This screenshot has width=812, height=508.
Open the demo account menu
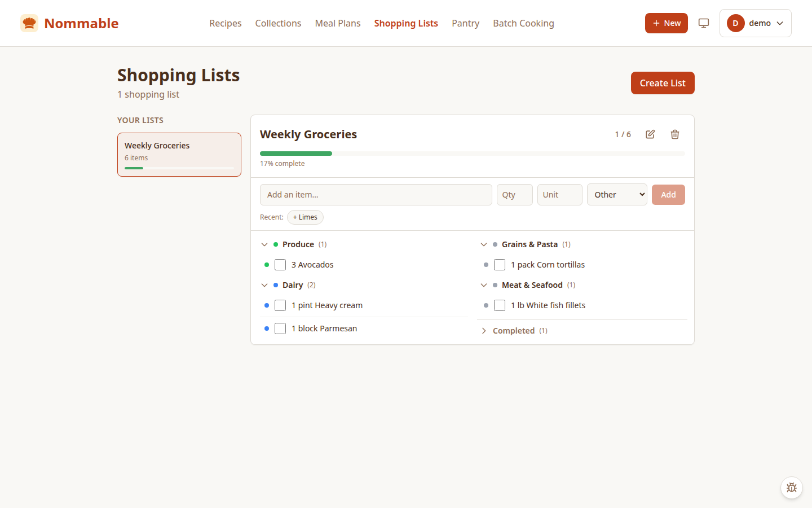(x=756, y=23)
